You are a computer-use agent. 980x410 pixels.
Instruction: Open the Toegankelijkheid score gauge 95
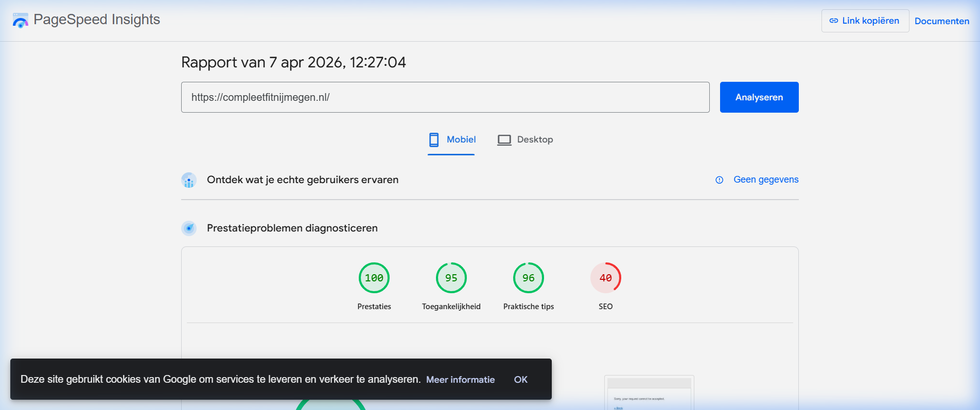(x=451, y=278)
